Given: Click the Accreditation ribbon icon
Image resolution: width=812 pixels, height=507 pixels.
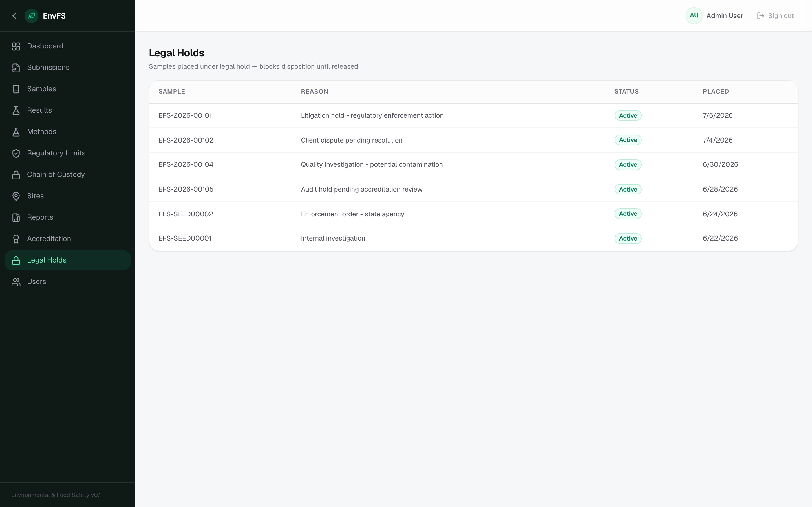Looking at the screenshot, I should [x=16, y=239].
